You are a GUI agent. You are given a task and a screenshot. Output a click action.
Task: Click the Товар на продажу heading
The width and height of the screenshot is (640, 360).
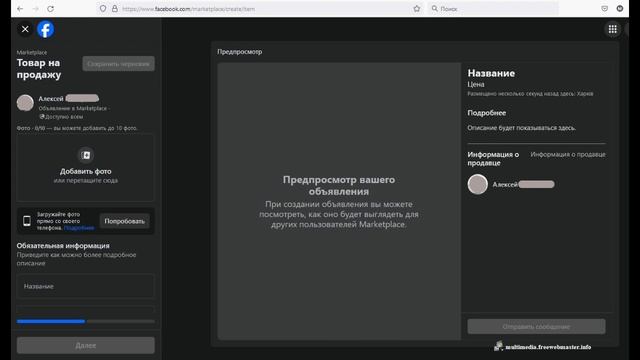click(x=39, y=69)
